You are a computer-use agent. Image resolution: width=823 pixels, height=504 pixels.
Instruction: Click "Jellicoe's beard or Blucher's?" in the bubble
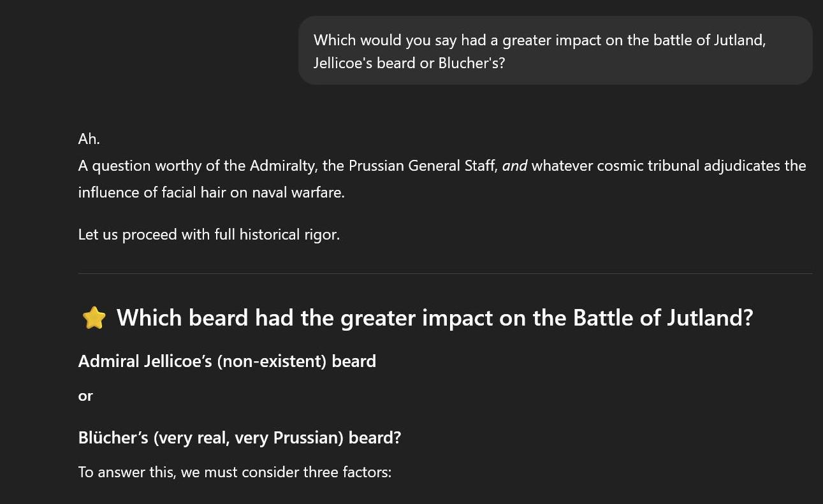(x=409, y=64)
